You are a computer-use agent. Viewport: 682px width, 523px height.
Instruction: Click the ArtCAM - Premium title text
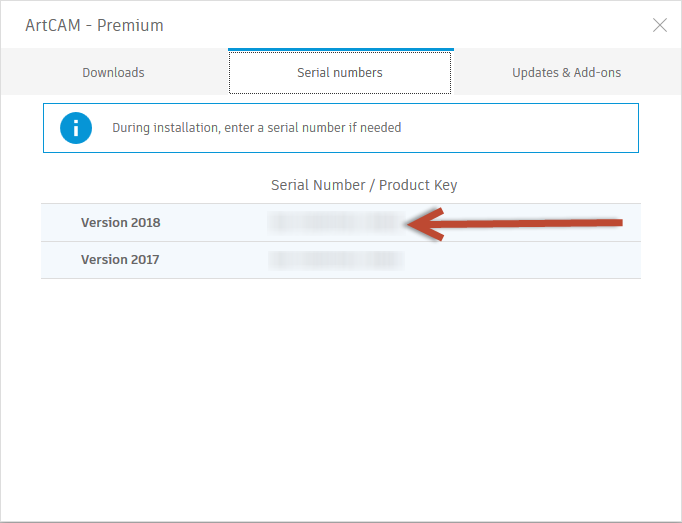pos(94,25)
